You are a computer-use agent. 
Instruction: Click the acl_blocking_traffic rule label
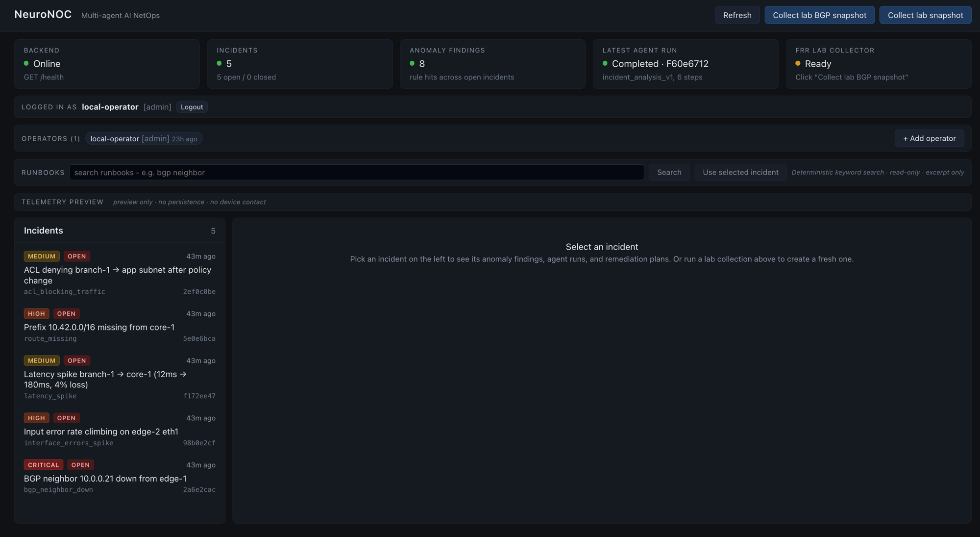click(x=65, y=291)
